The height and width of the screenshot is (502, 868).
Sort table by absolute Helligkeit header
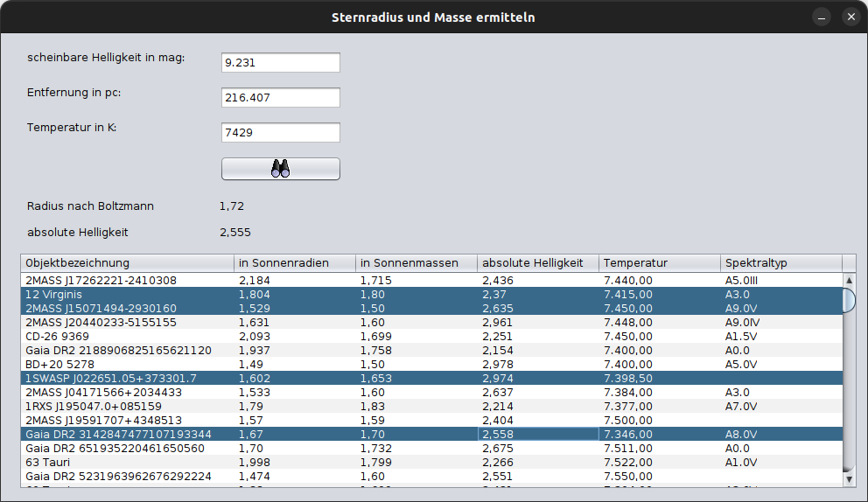[x=538, y=263]
